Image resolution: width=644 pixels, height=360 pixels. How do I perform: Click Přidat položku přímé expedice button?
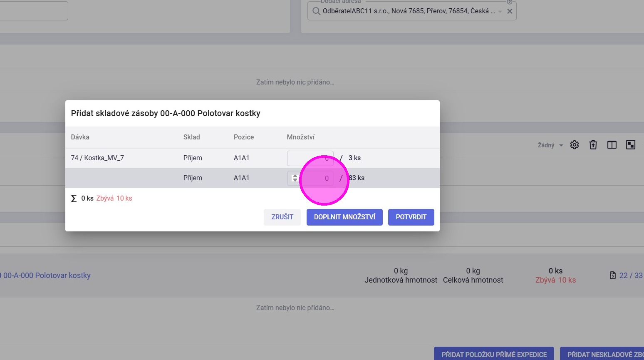(x=494, y=354)
